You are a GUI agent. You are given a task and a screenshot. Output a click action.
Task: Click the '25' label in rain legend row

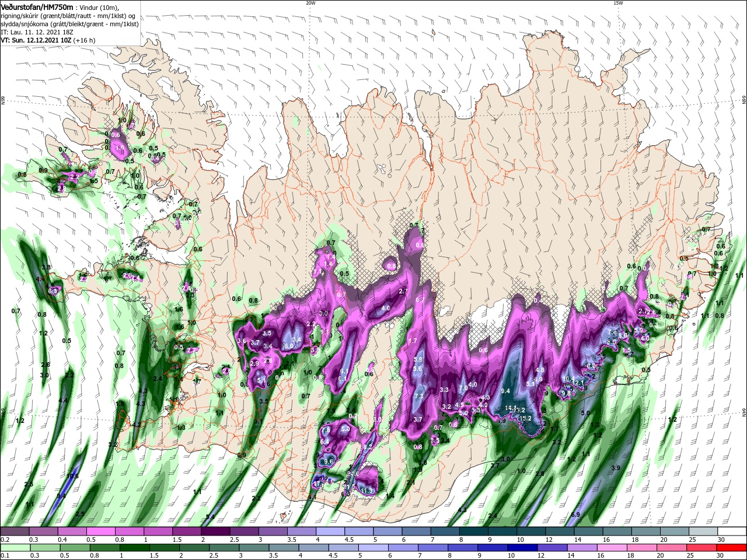(x=691, y=555)
